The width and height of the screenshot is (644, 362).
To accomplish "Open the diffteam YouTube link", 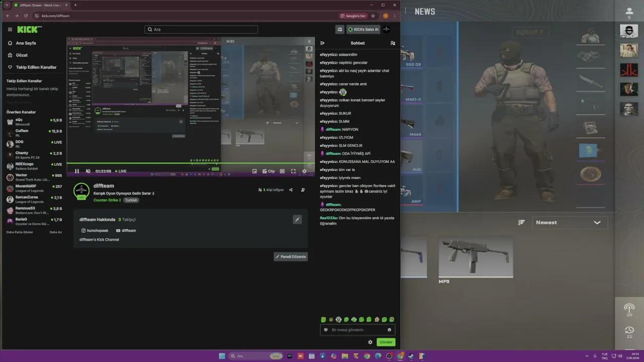I will [126, 231].
